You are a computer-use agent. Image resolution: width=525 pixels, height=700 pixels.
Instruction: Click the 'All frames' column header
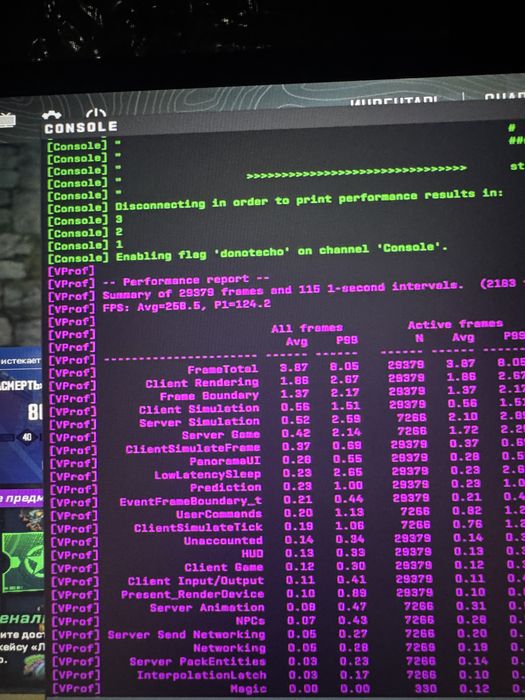click(x=307, y=328)
